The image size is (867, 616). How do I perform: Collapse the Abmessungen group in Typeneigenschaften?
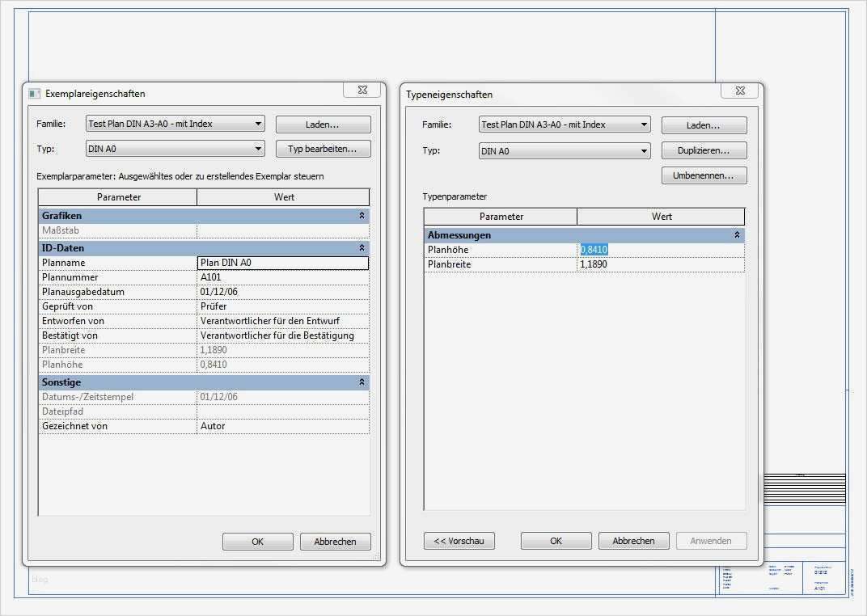736,234
